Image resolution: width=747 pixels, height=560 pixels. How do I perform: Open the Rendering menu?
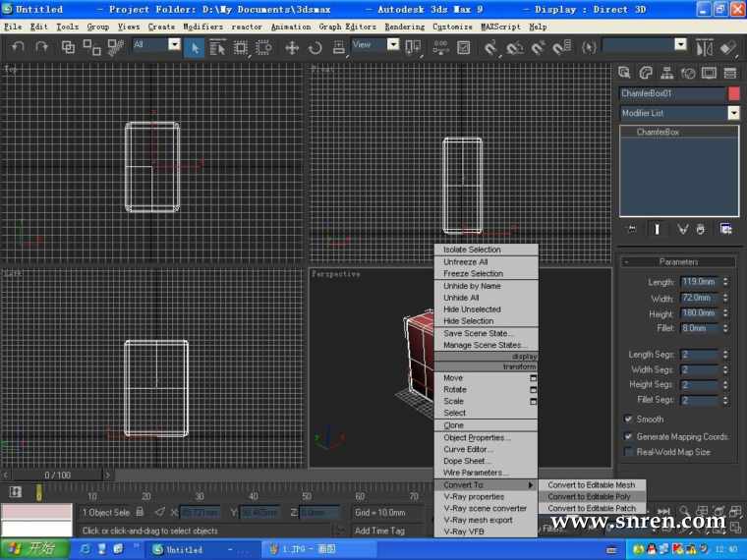[405, 28]
